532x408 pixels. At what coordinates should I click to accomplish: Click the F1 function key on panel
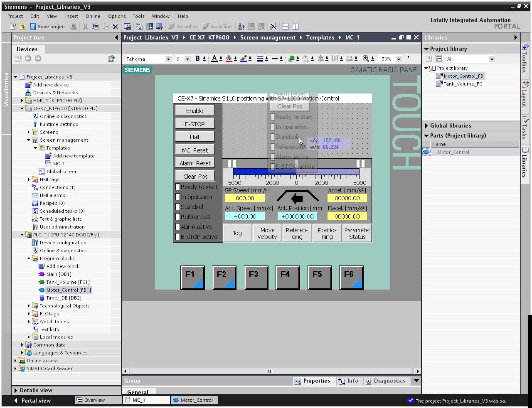click(192, 278)
